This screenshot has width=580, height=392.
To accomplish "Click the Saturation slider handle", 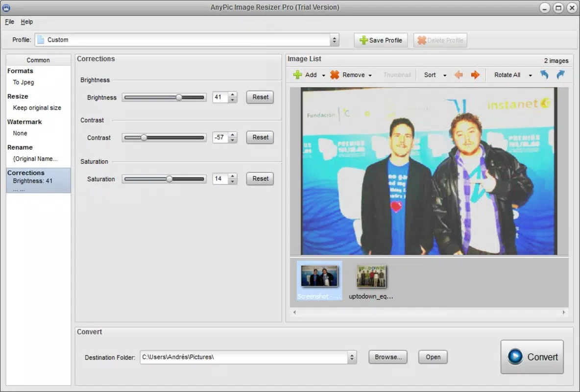I will pyautogui.click(x=169, y=179).
